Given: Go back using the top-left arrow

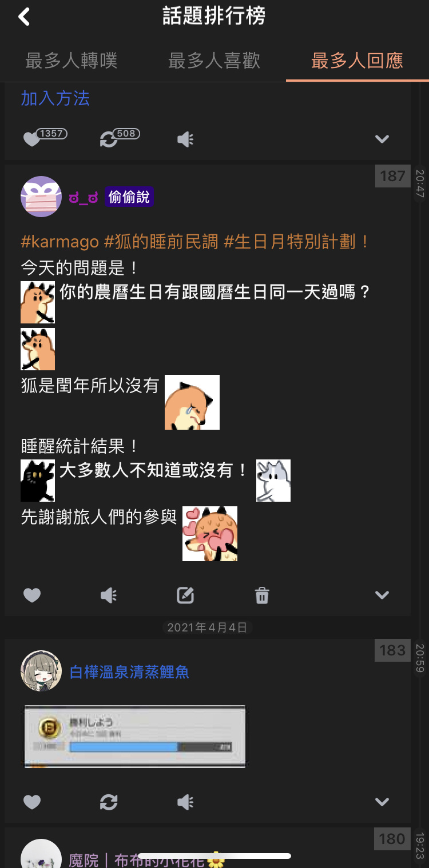Looking at the screenshot, I should 23,17.
